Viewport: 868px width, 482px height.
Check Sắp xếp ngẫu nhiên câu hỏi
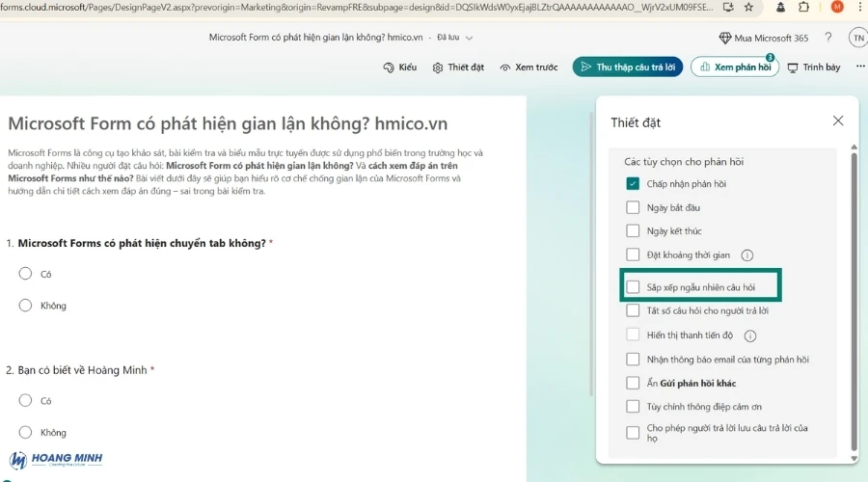(633, 286)
